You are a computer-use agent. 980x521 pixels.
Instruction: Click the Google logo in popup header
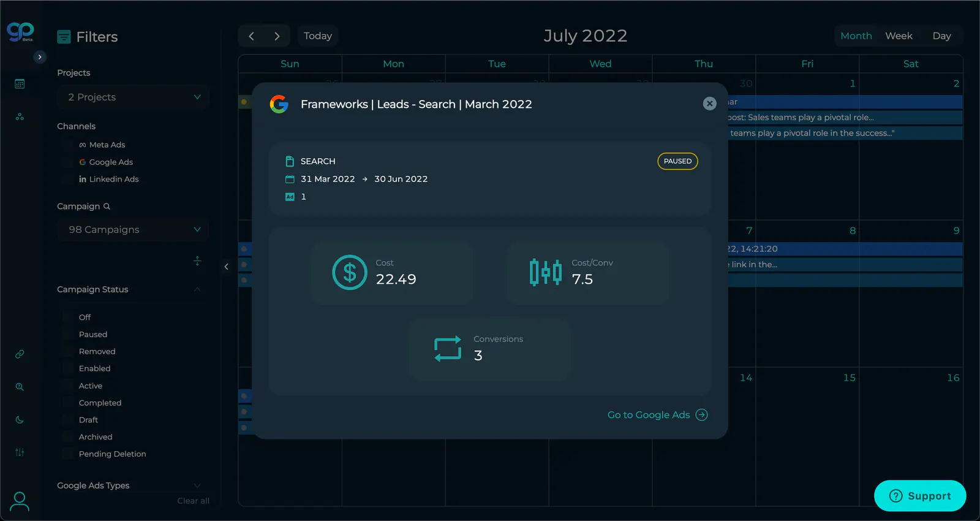tap(279, 104)
